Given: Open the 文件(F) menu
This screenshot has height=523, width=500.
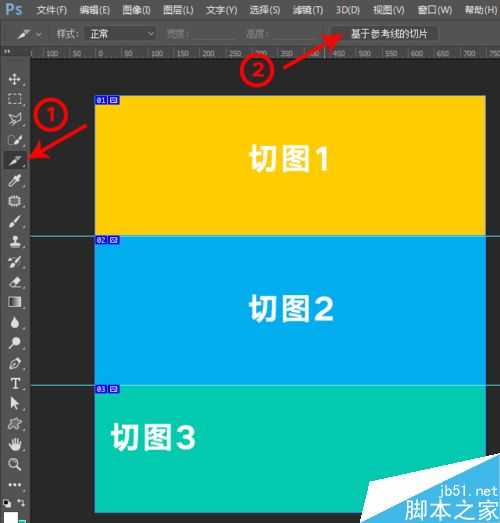Looking at the screenshot, I should (51, 10).
